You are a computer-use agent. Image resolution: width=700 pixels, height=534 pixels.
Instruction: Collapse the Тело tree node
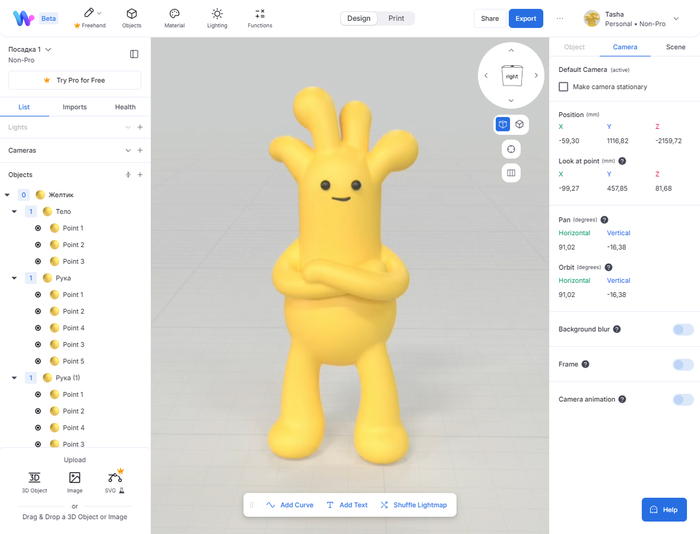tap(14, 211)
